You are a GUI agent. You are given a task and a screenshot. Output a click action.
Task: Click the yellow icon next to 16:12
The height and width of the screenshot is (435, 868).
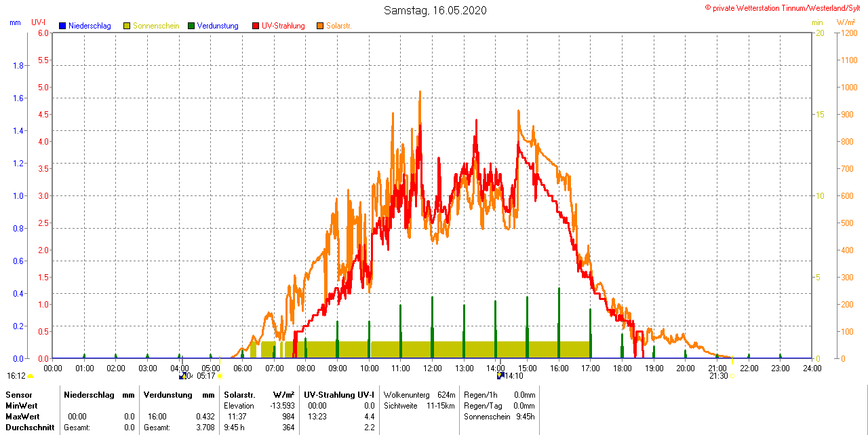pos(30,376)
